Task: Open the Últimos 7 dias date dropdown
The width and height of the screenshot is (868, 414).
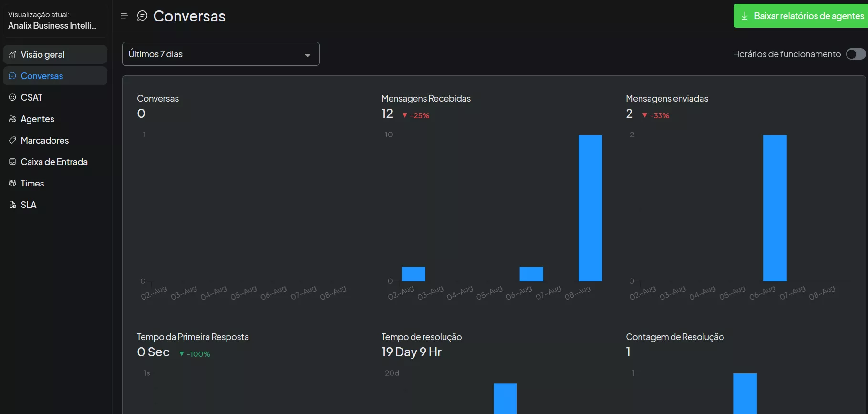Action: tap(221, 54)
